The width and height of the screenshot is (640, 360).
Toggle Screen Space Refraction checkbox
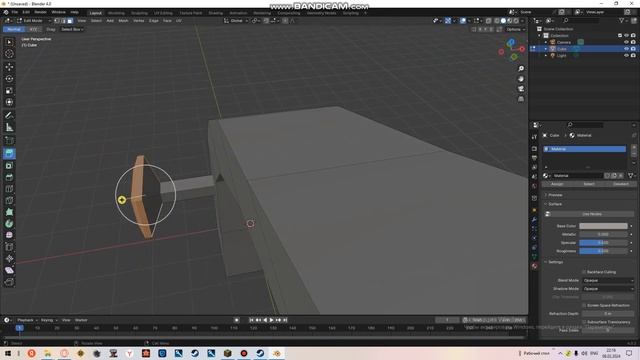[x=584, y=305]
